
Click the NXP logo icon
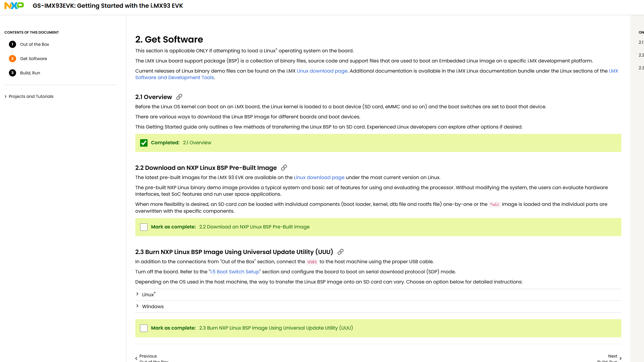[14, 6]
